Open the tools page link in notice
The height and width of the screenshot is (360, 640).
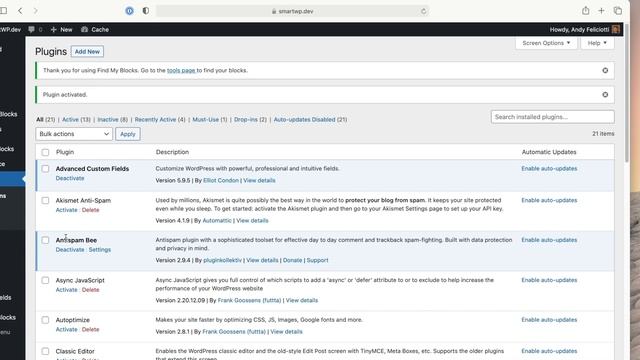point(181,70)
